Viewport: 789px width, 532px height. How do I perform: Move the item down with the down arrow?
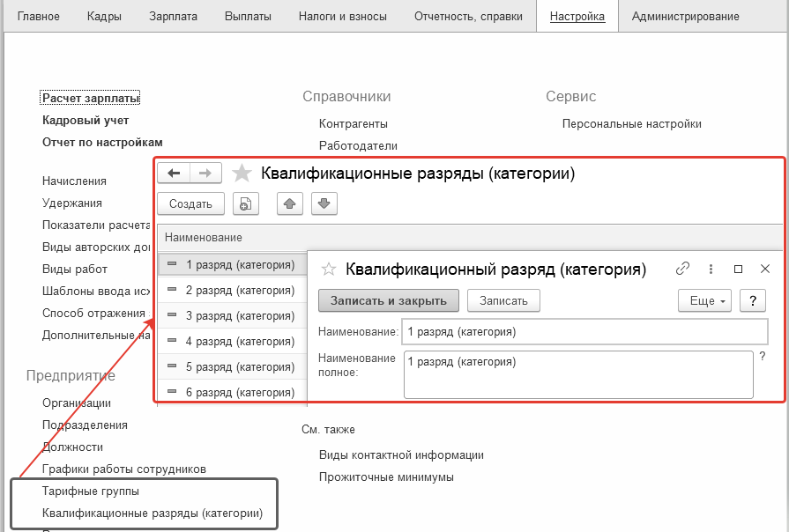[324, 203]
